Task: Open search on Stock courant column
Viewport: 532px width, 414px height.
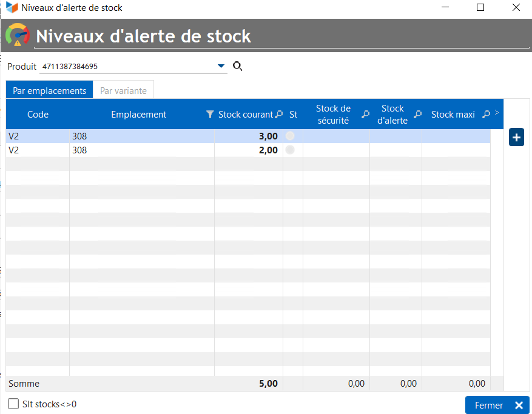Action: 278,114
